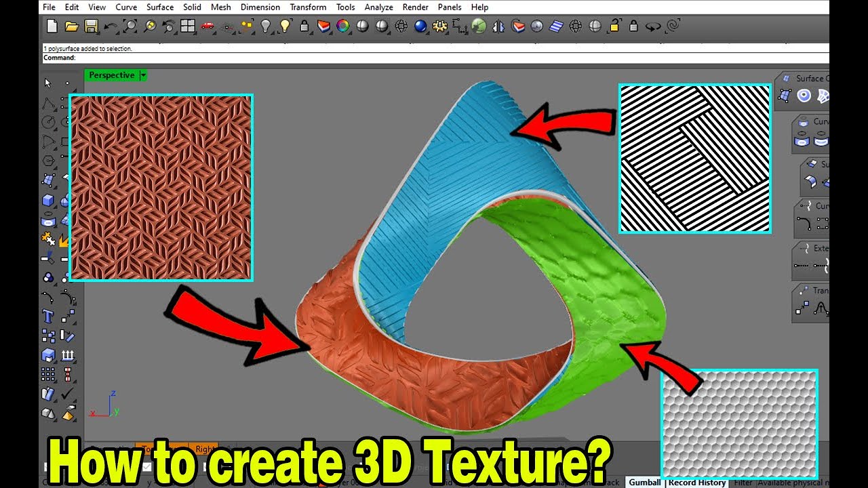Open the Curve menu

126,7
